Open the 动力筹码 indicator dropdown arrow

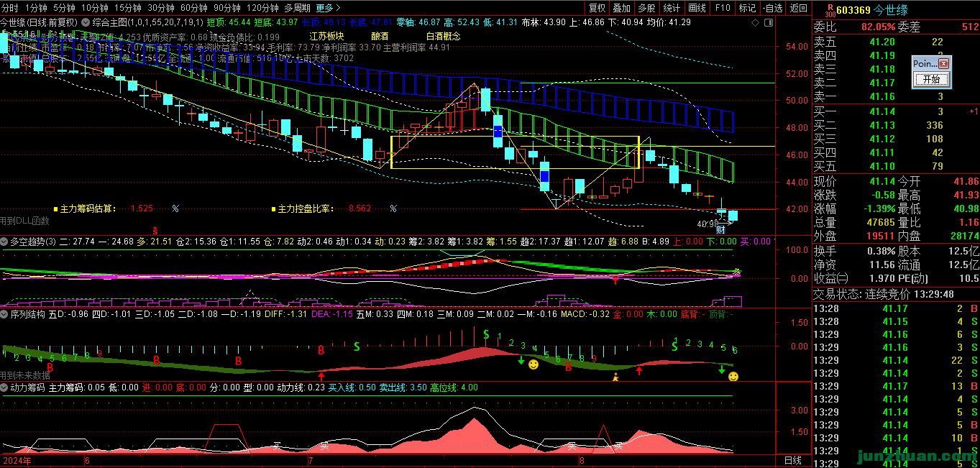click(5, 387)
